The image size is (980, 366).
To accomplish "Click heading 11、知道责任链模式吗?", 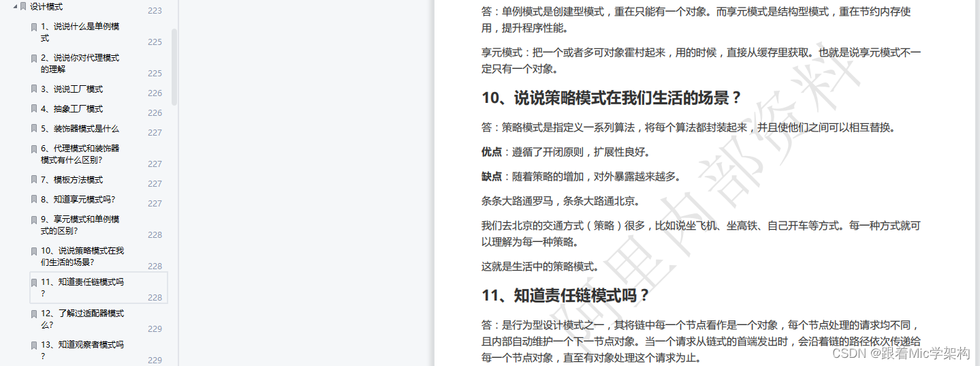I will (x=566, y=296).
